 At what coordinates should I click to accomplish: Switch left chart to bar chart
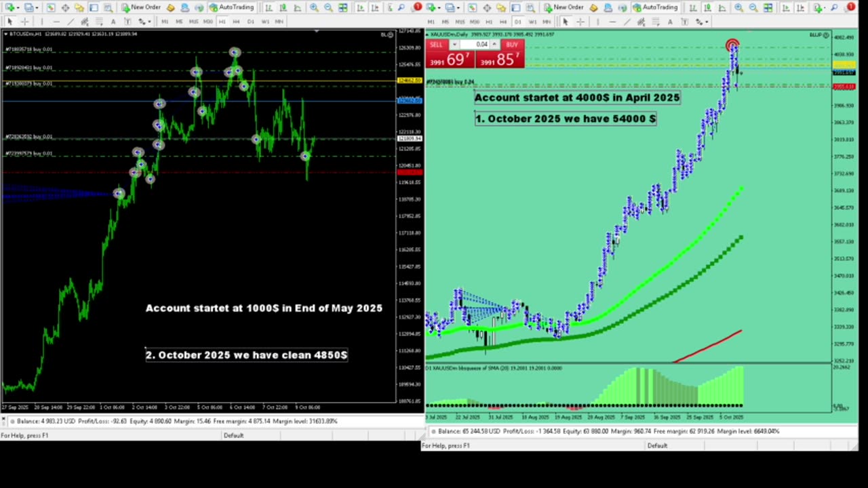[x=269, y=7]
